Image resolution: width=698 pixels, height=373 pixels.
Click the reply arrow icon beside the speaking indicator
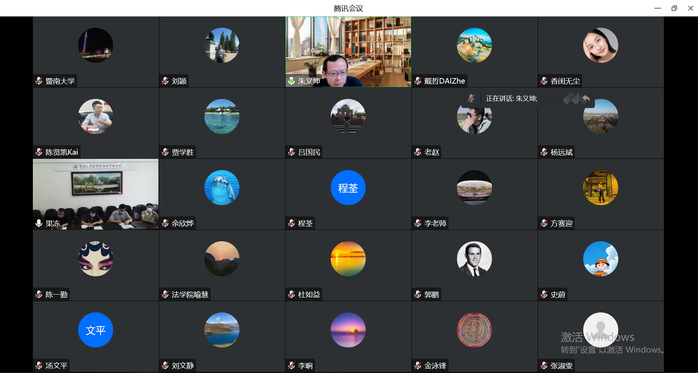[587, 98]
